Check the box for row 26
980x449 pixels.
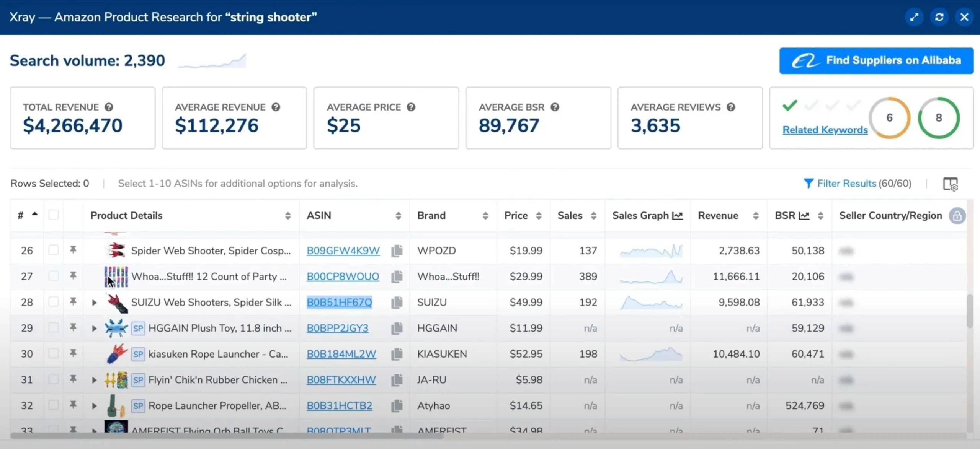point(54,250)
